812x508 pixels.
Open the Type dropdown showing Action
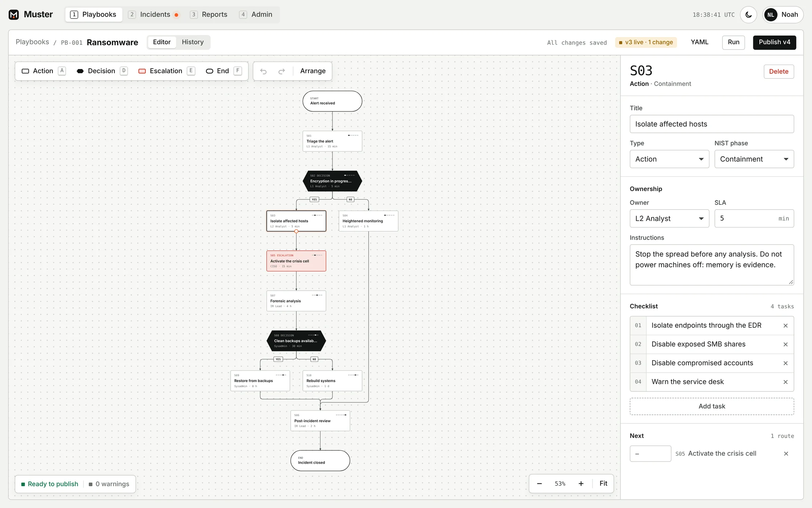click(x=669, y=159)
